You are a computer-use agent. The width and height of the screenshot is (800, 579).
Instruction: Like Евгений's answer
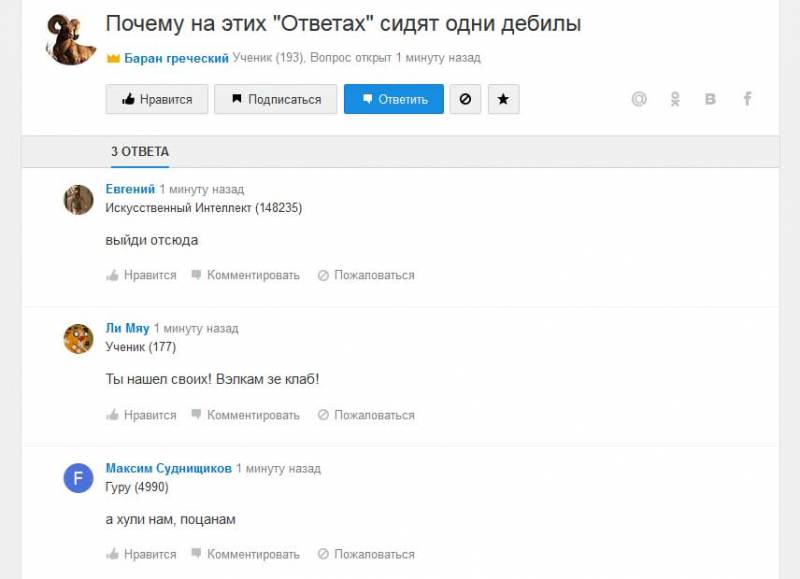[141, 275]
